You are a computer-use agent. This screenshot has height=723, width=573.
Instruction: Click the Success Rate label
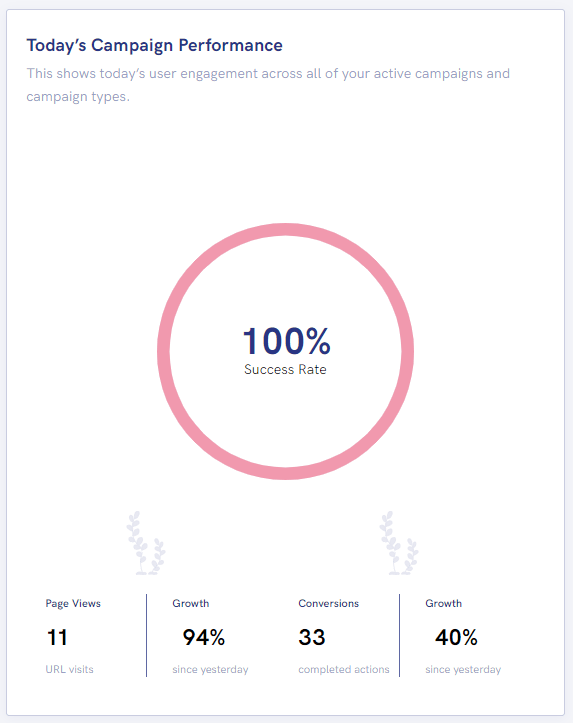point(285,369)
